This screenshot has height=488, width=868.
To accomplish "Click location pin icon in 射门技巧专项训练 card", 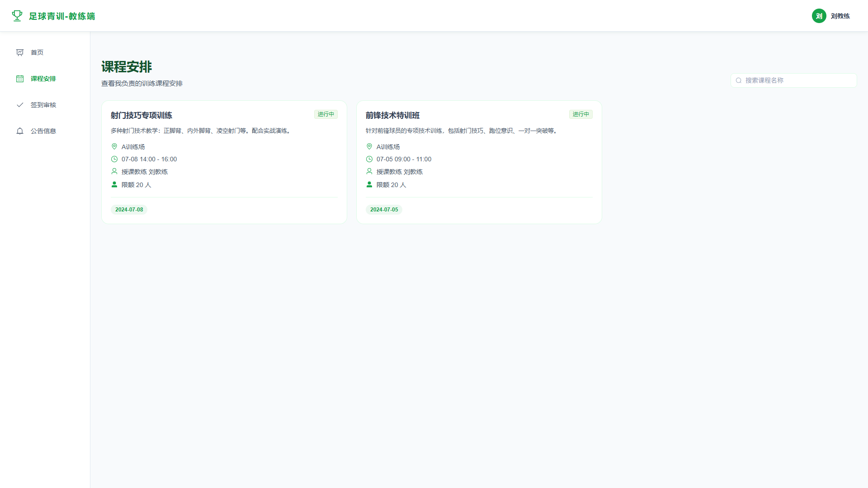I will pos(114,146).
